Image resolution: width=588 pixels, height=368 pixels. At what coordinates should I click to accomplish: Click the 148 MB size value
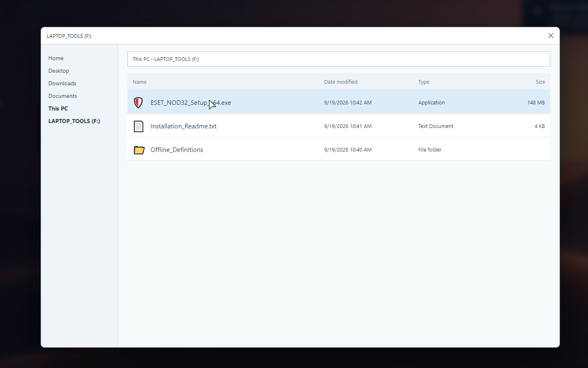coord(536,103)
